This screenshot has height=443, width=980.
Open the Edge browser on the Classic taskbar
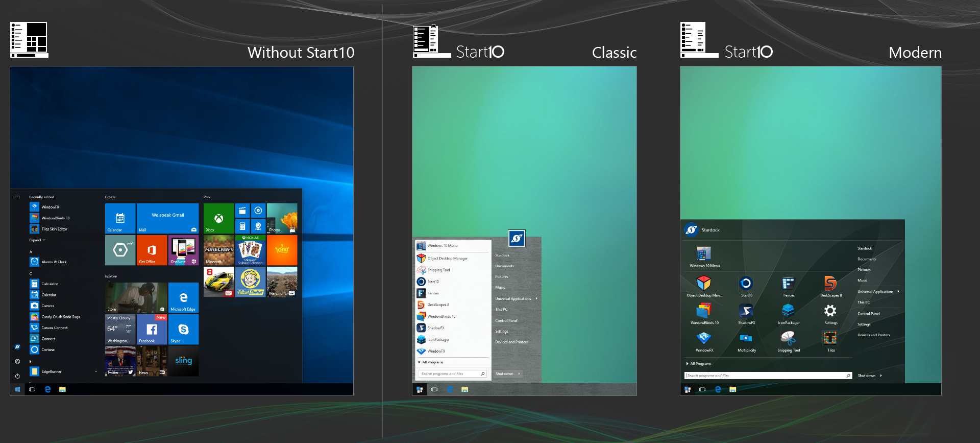tap(450, 389)
